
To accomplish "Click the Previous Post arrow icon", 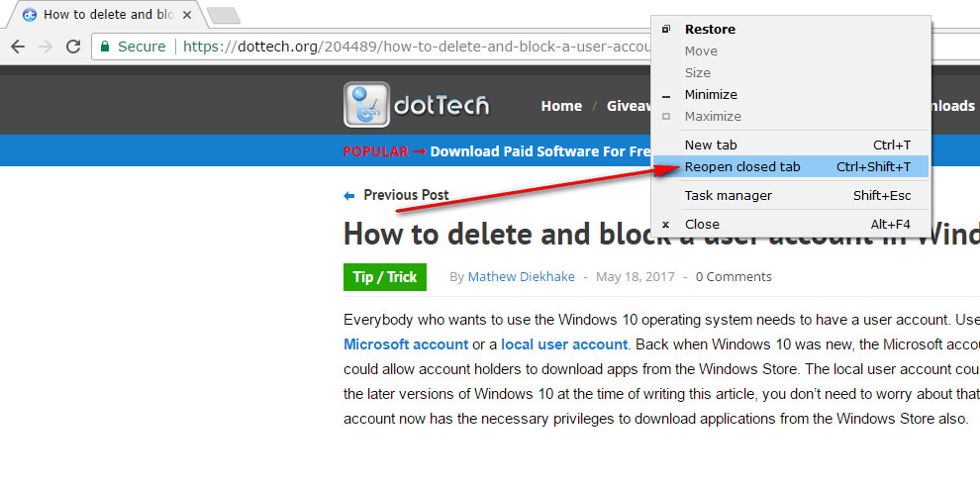I will (x=348, y=196).
